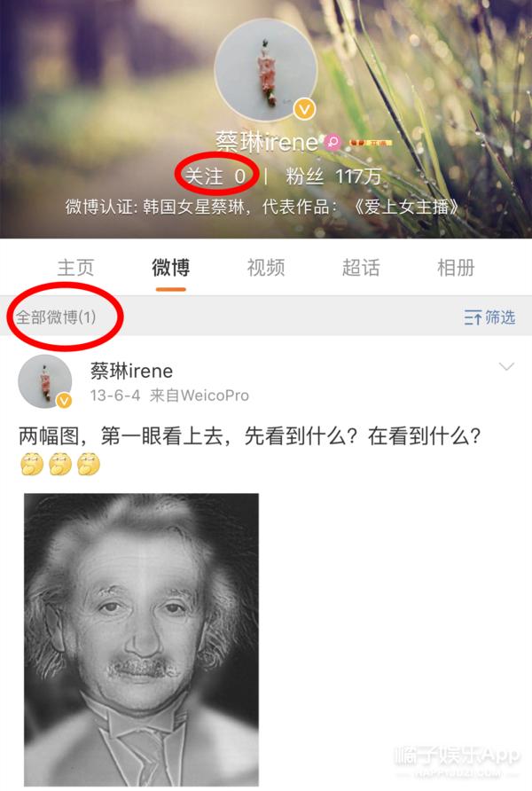Open the large profile avatar photo
The width and height of the screenshot is (532, 791).
pyautogui.click(x=266, y=71)
